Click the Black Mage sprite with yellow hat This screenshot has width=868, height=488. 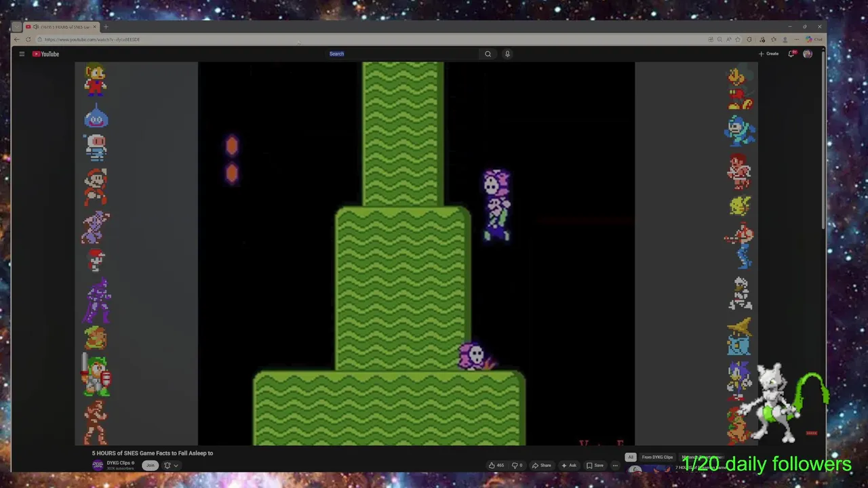click(739, 337)
